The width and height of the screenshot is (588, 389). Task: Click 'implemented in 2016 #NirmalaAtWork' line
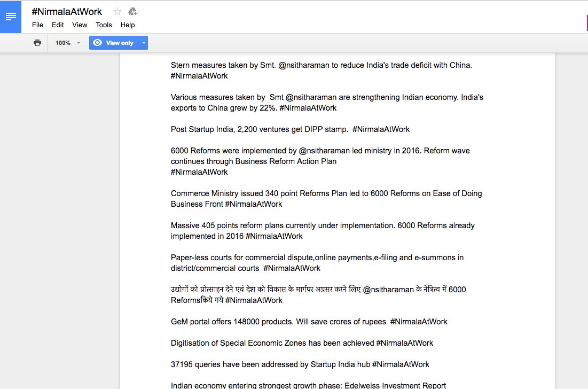coord(237,236)
